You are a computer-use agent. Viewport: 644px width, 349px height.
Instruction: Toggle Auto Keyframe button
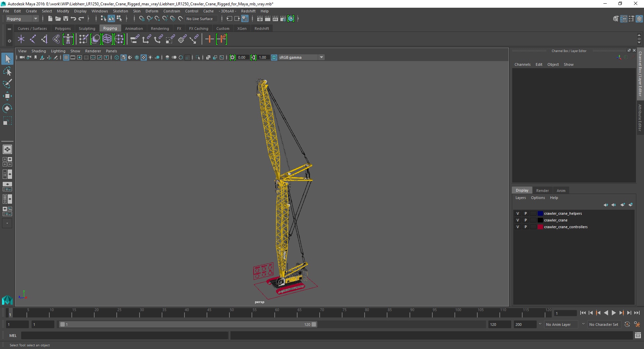coord(627,325)
